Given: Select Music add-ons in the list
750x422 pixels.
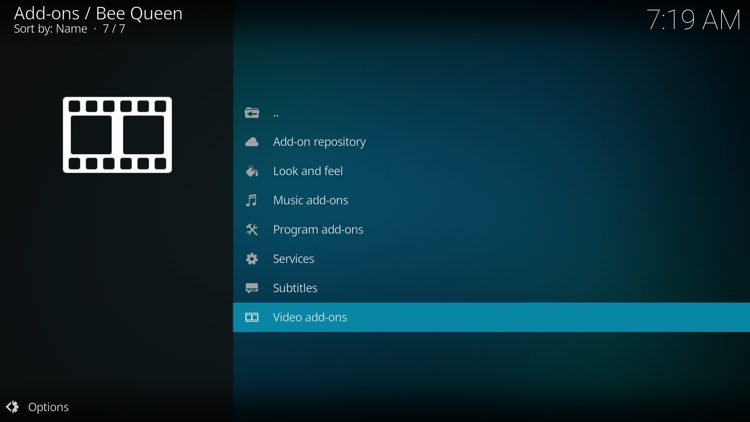Looking at the screenshot, I should pos(491,200).
